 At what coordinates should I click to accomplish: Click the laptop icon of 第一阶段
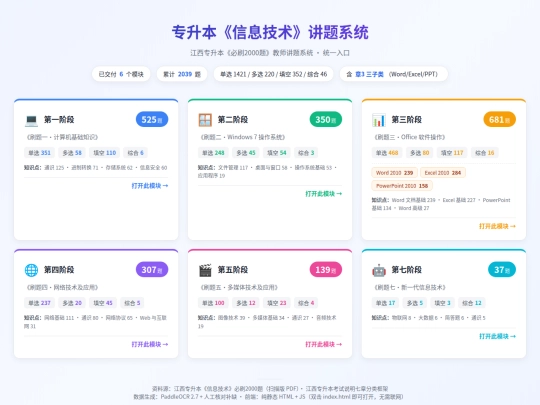coord(31,120)
